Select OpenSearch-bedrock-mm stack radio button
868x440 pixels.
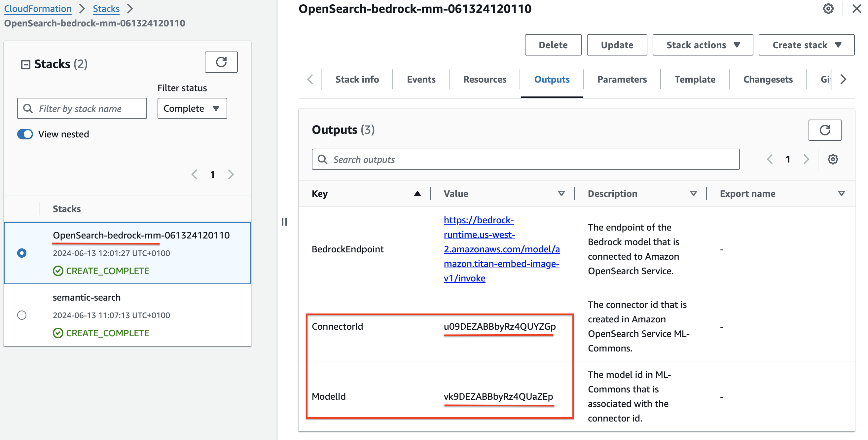coord(22,253)
